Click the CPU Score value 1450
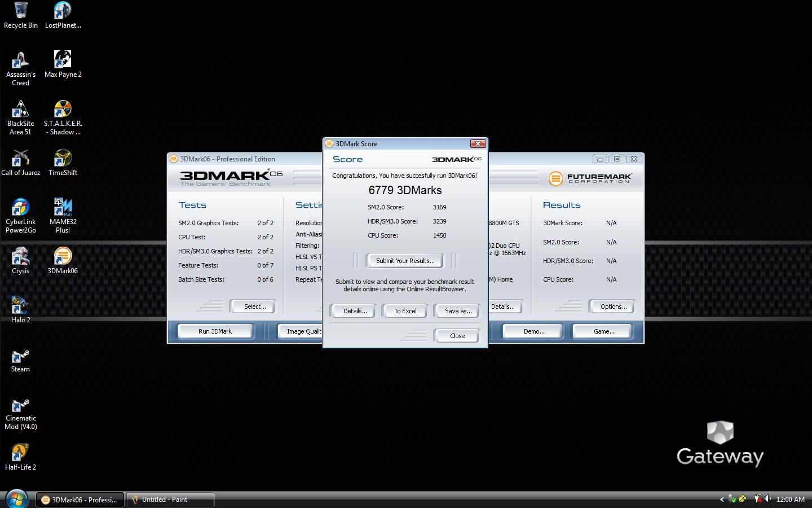812x508 pixels. tap(439, 235)
